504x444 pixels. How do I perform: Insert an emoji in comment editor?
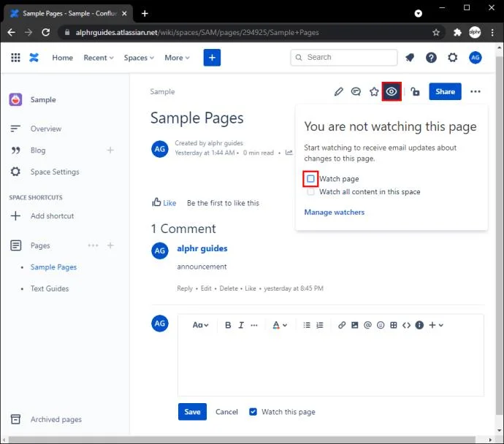[381, 325]
